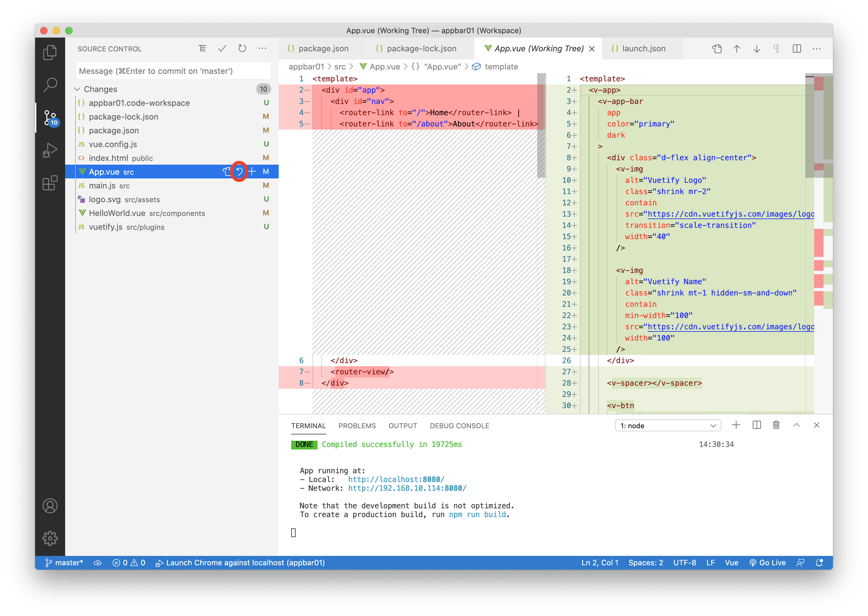Stage App.vue changes with plus icon

[x=252, y=172]
